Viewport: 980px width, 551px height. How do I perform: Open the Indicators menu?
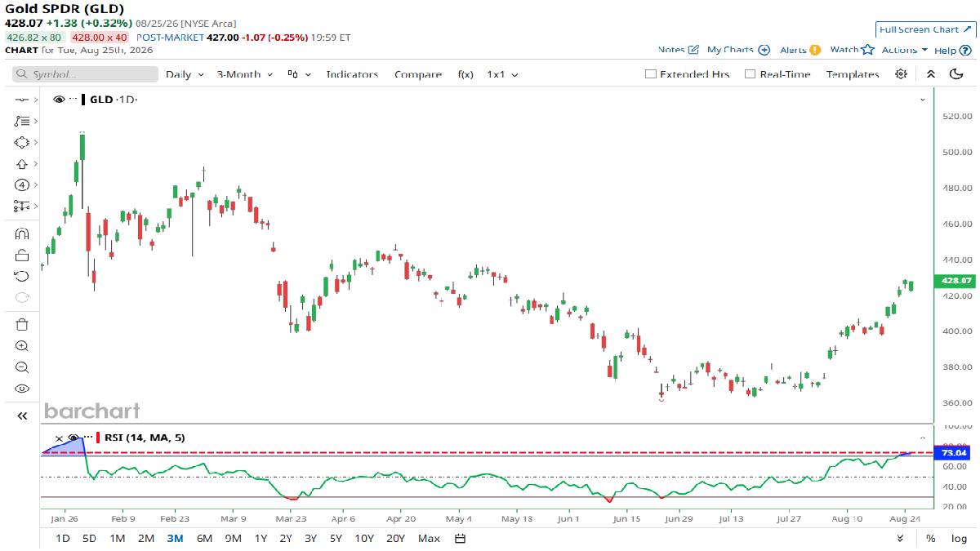pyautogui.click(x=353, y=74)
